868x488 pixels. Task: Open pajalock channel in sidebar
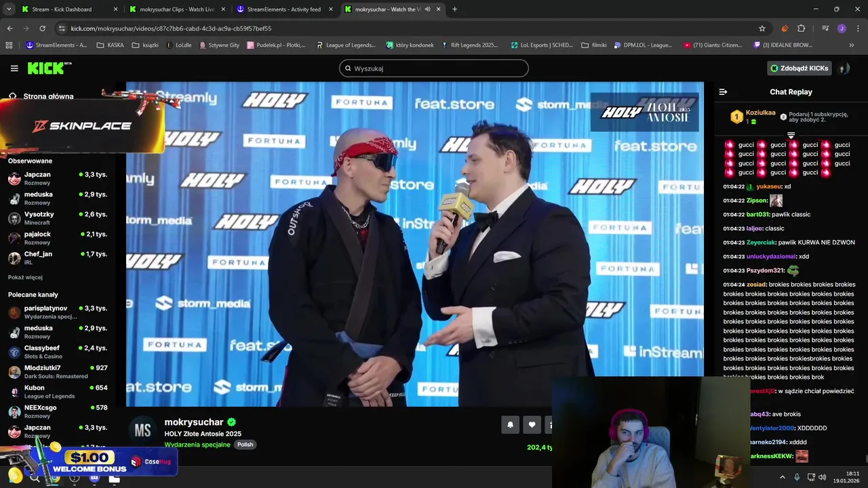[x=58, y=238]
